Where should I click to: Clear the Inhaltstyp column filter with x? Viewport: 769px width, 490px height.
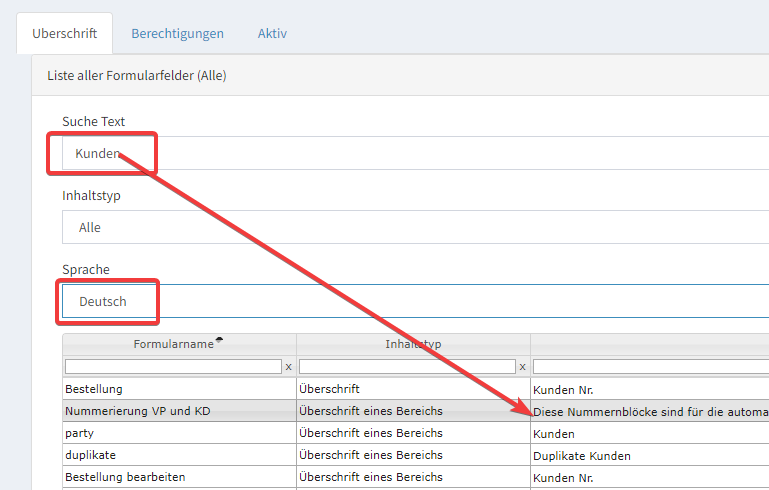[x=522, y=367]
